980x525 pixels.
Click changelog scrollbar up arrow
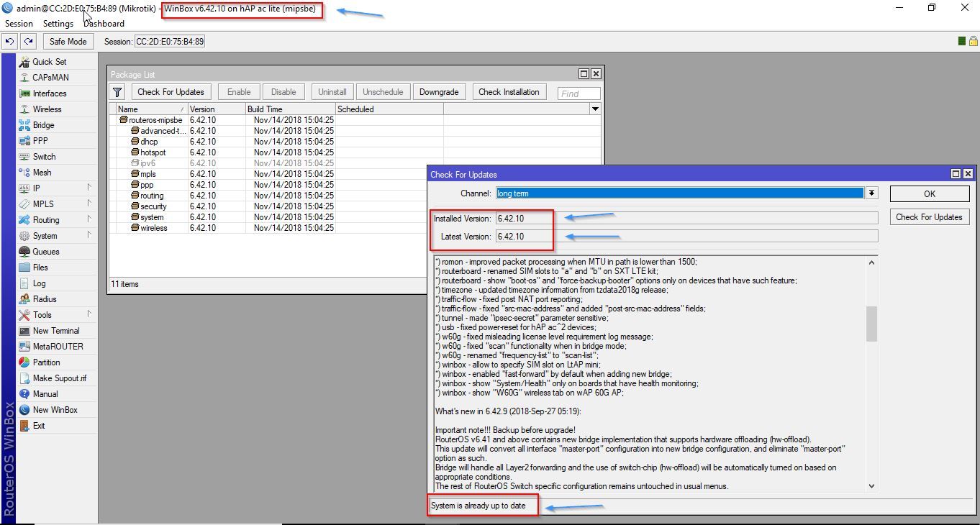[871, 262]
